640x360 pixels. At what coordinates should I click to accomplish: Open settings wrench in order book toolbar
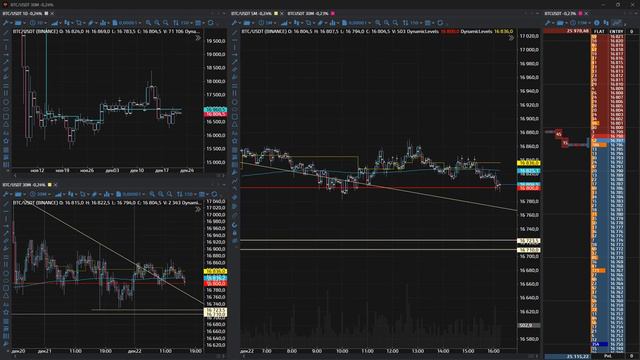click(x=548, y=23)
